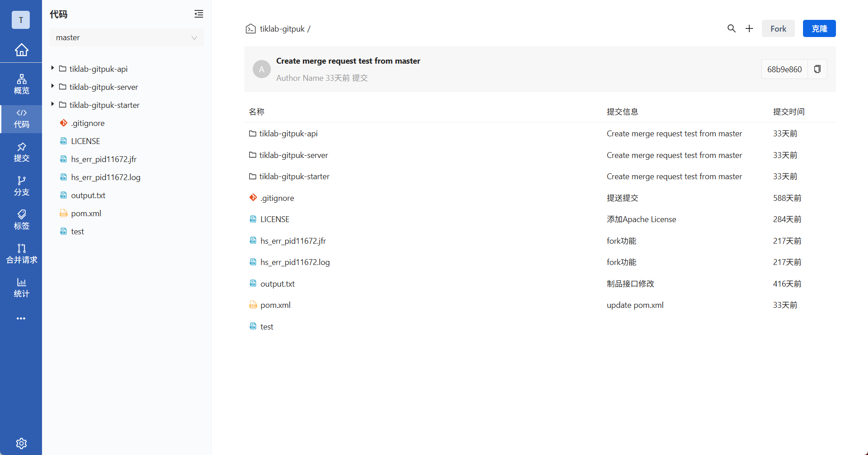
Task: Expand tiklab-gitpuk-server folder in tree
Action: 52,86
